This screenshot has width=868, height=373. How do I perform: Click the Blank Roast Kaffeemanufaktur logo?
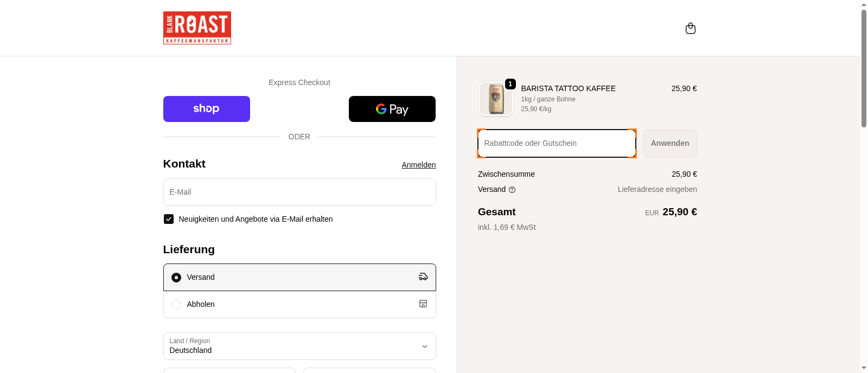pyautogui.click(x=197, y=28)
